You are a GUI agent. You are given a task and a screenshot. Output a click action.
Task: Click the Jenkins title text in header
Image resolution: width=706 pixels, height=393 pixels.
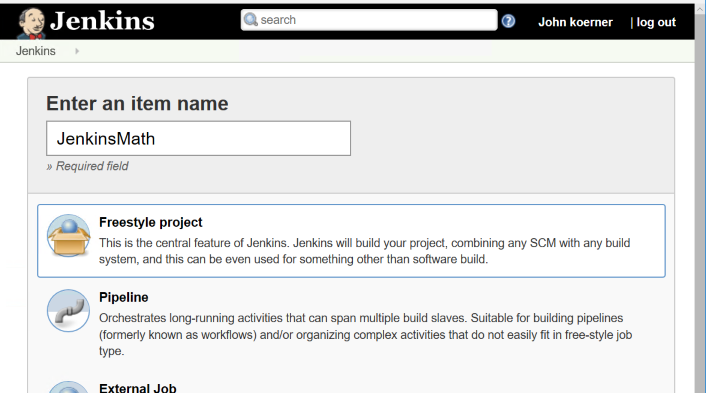click(102, 21)
